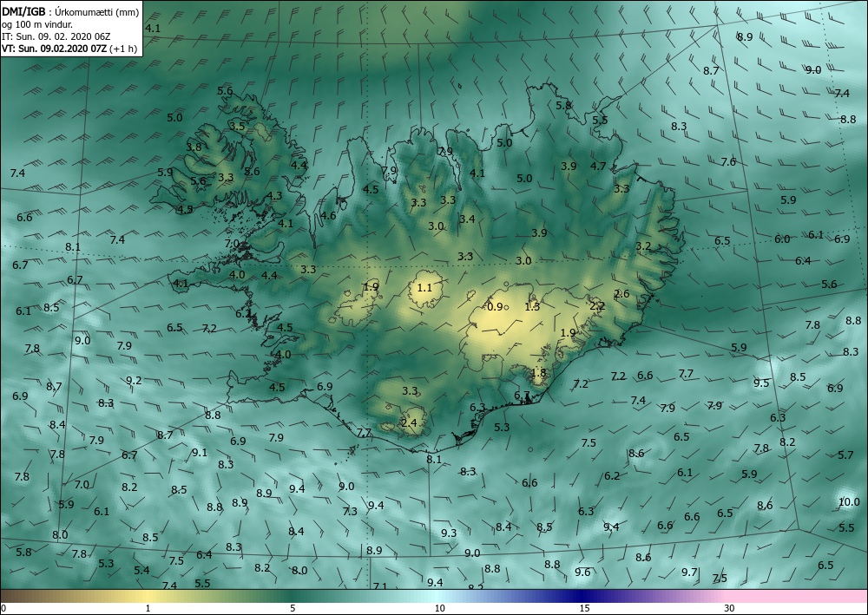
Task: Click the legend tick label 15
Action: point(584,608)
